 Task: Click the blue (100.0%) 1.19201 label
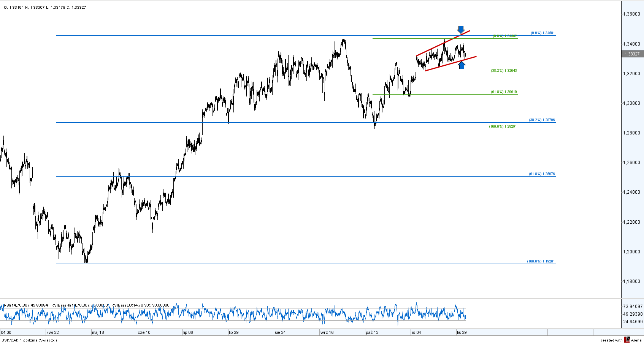pyautogui.click(x=541, y=261)
